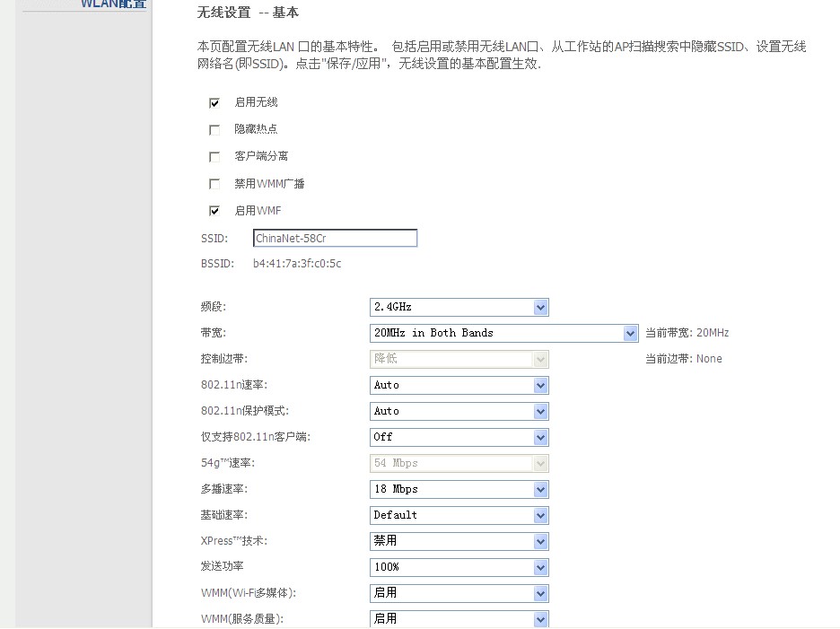Click the 发送功率 field label
This screenshot has height=629, width=840.
(222, 566)
